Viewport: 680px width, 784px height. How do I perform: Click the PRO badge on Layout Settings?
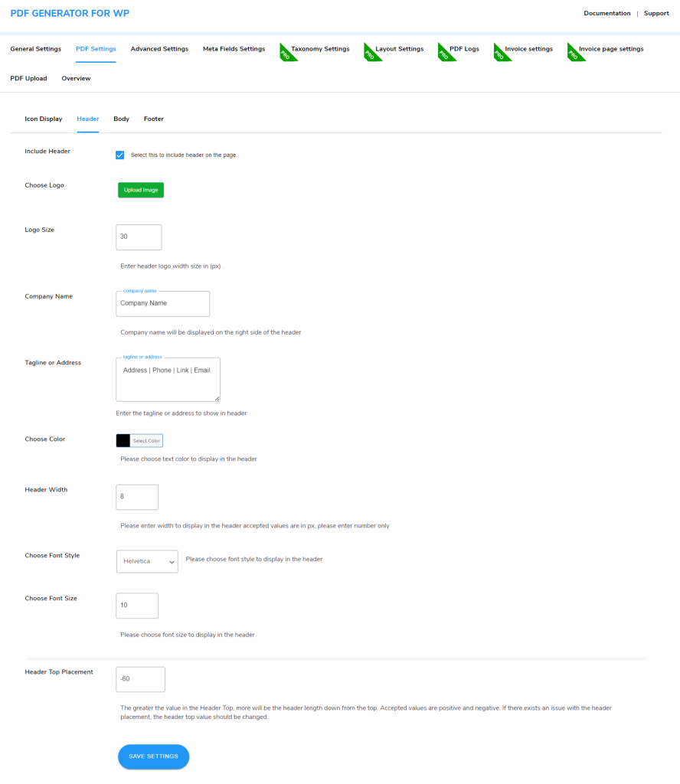coord(371,52)
